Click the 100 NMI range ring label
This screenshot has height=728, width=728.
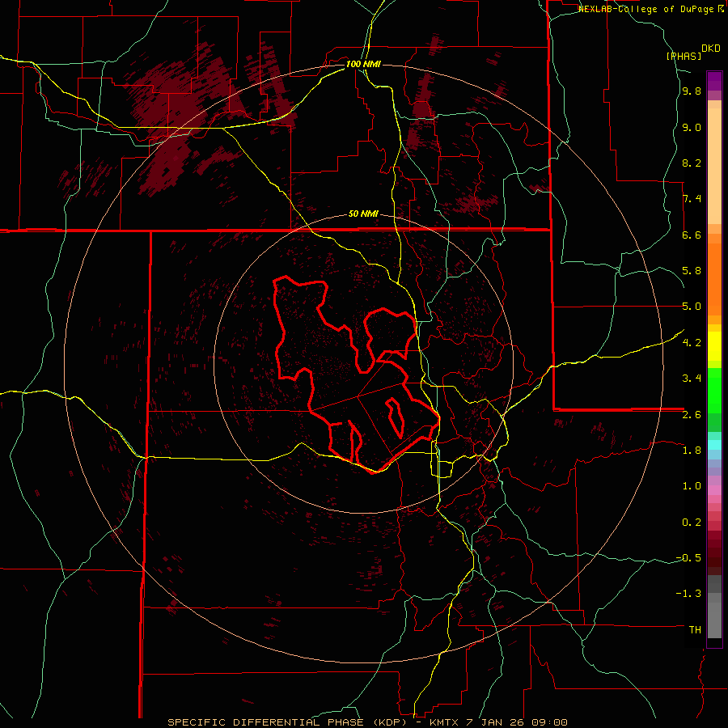pos(363,64)
